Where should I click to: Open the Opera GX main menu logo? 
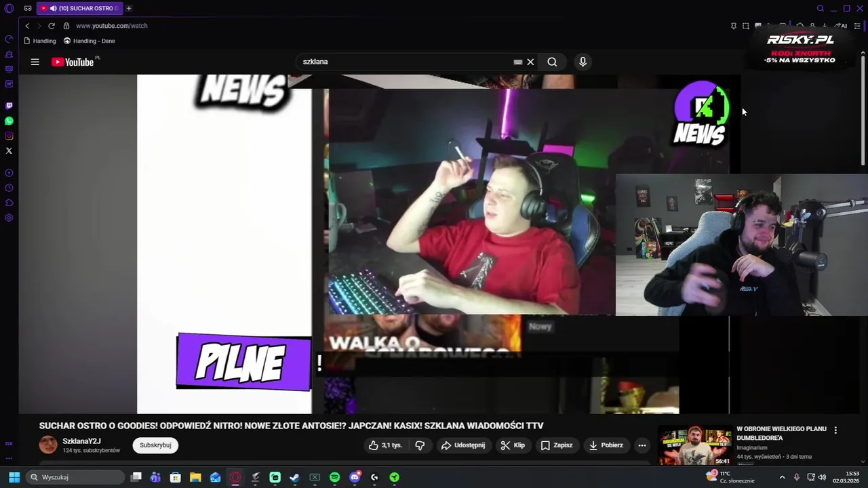point(9,8)
